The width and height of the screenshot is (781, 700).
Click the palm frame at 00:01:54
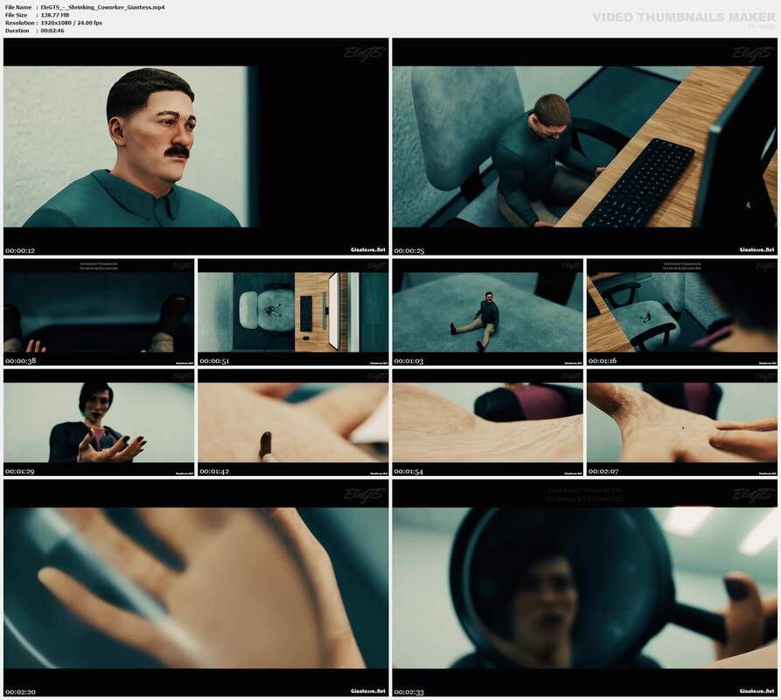[488, 423]
